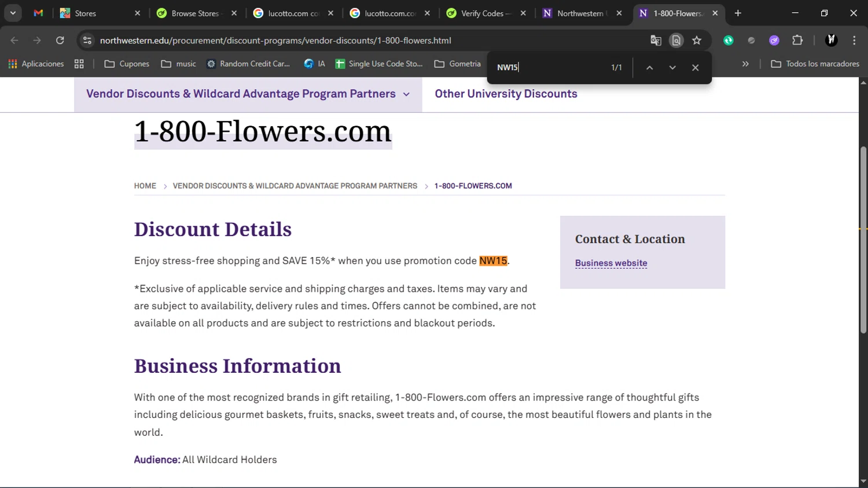Close the Stores tab
The height and width of the screenshot is (488, 868).
tap(137, 13)
